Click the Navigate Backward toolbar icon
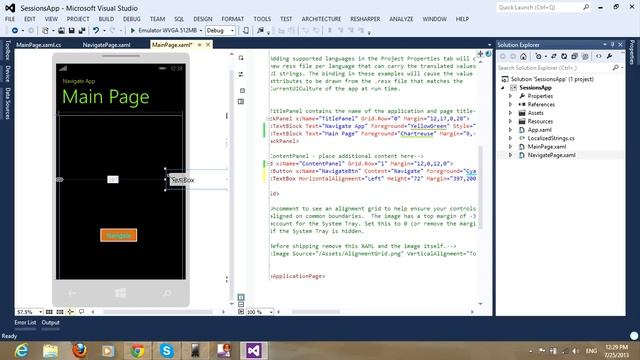The height and width of the screenshot is (360, 640). (x=15, y=31)
